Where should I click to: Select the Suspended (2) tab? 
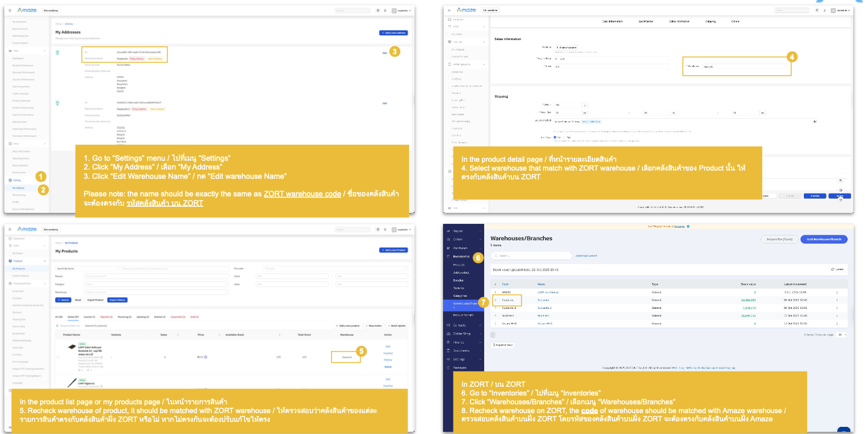178,317
